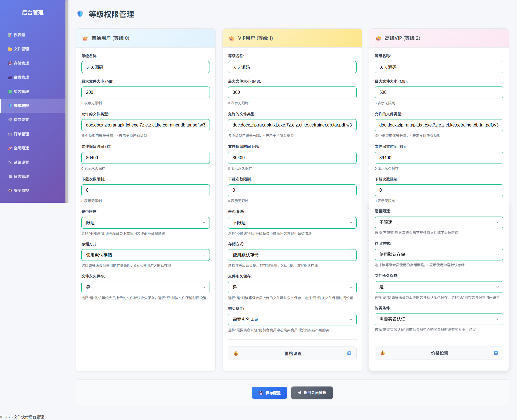The height and width of the screenshot is (420, 517).
Task: Click the green check icon beside 实名管理
Action: click(10, 92)
